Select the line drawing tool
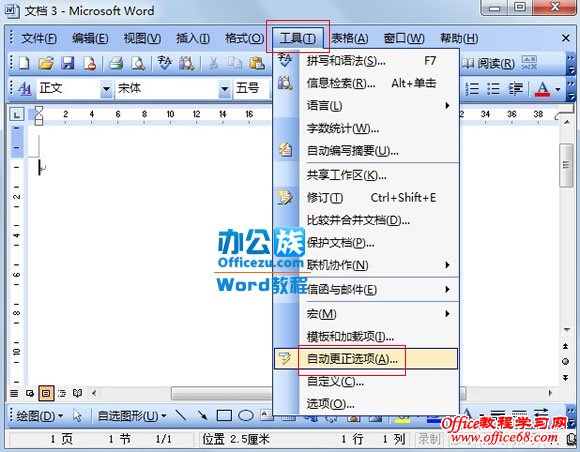The width and height of the screenshot is (580, 452). tap(181, 415)
